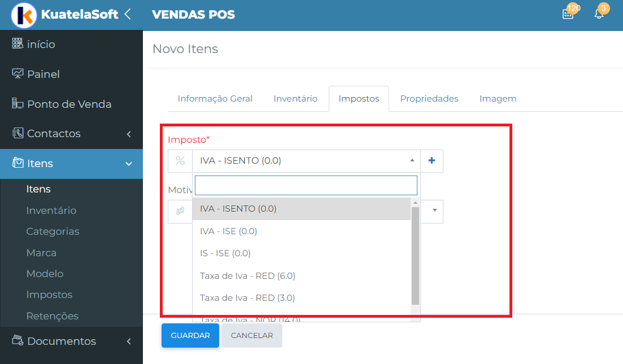
Task: Switch to the Inventário tab
Action: [295, 99]
